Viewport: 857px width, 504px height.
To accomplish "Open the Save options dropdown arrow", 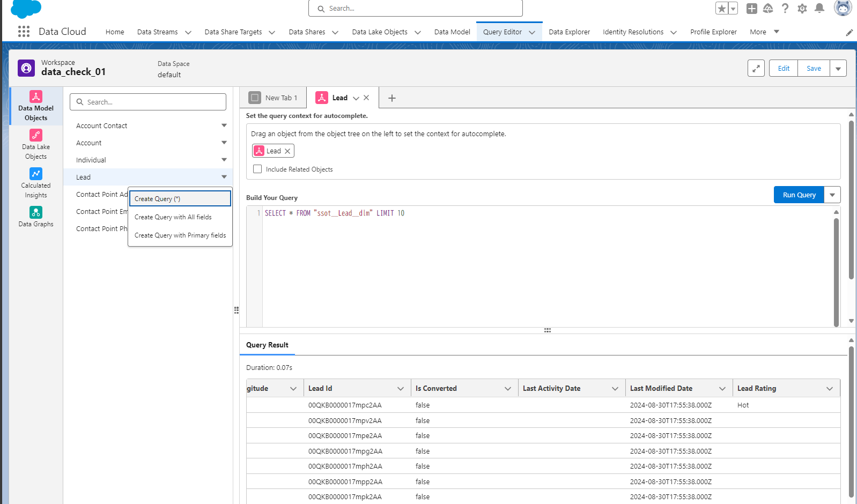I will pos(838,69).
